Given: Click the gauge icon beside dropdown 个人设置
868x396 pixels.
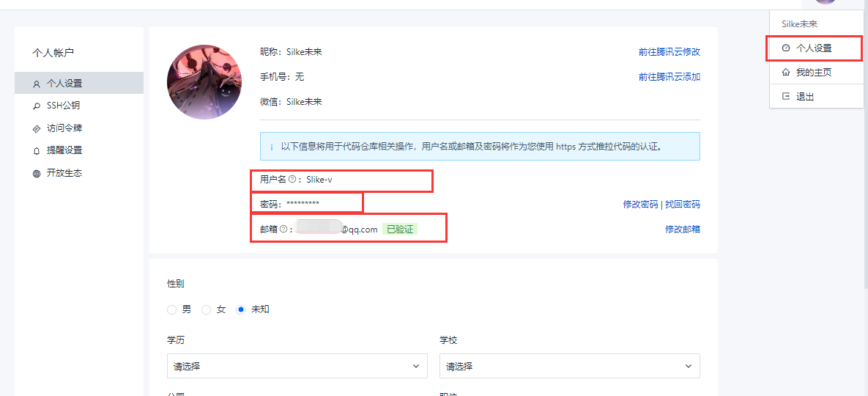Looking at the screenshot, I should click(x=785, y=48).
